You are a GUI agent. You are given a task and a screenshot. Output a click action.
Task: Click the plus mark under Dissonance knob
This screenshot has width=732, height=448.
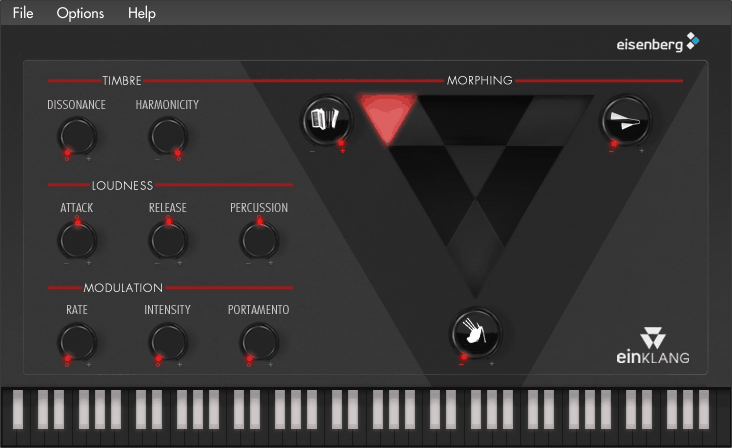[x=89, y=159]
